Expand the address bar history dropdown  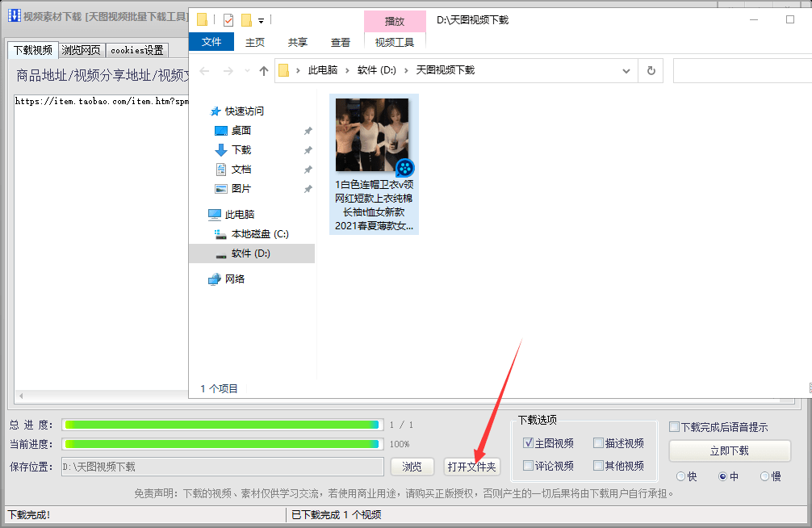pos(626,71)
